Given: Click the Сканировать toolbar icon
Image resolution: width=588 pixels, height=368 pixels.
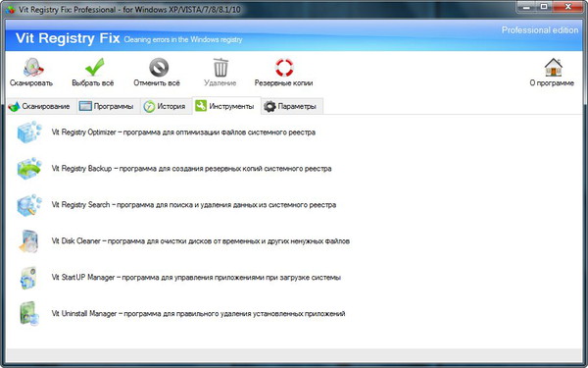Looking at the screenshot, I should [33, 68].
